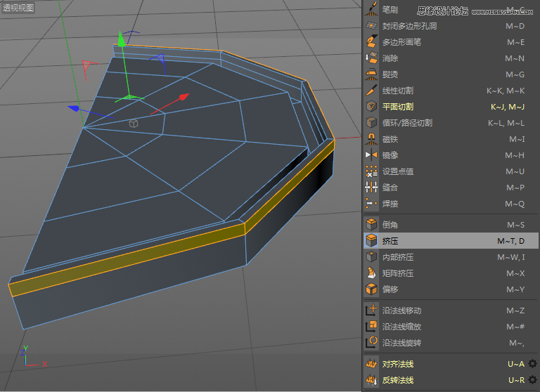Image resolution: width=540 pixels, height=392 pixels.
Task: Select the 磁铁 magnet tool icon
Action: (x=371, y=139)
